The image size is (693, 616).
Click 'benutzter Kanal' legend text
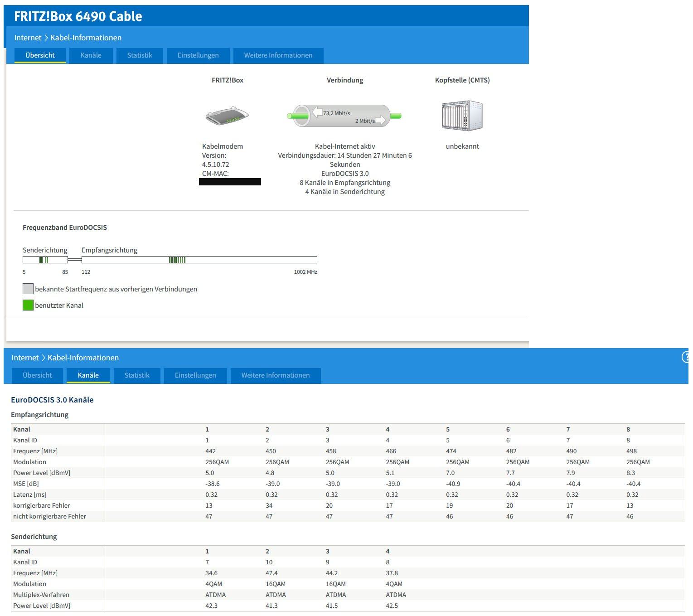point(59,306)
